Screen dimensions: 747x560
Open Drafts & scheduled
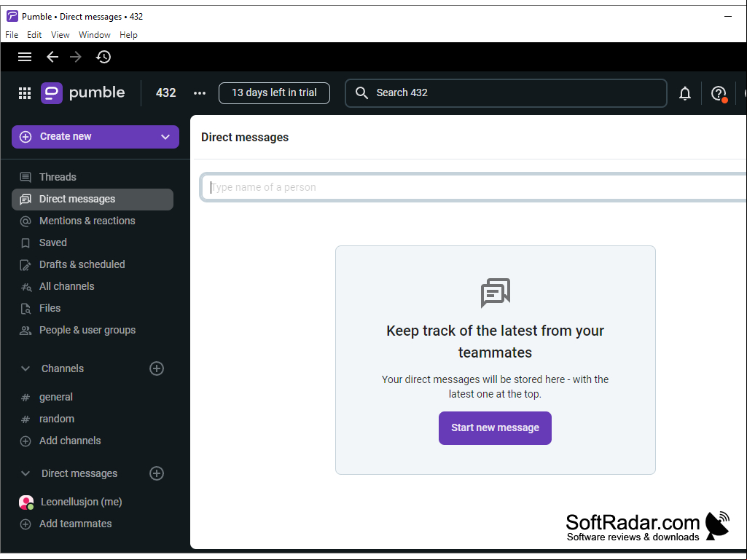click(93, 265)
